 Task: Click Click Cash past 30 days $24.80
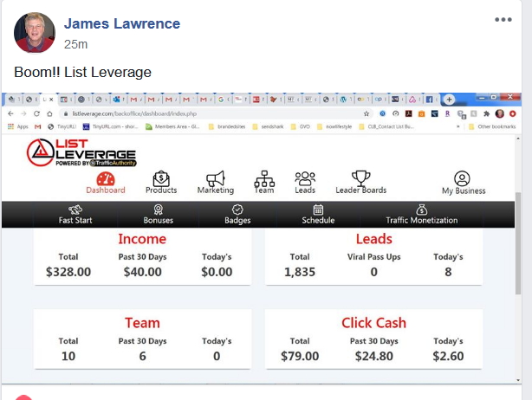click(374, 356)
